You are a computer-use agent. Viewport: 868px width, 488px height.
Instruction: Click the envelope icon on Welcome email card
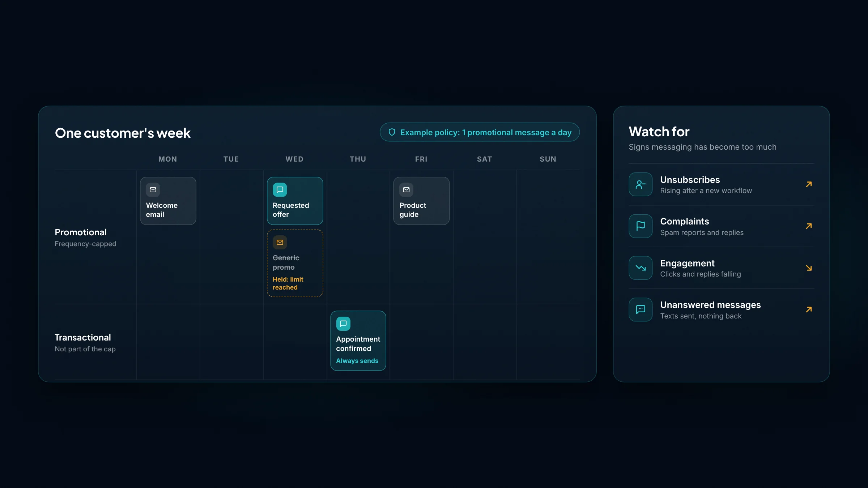tap(153, 190)
